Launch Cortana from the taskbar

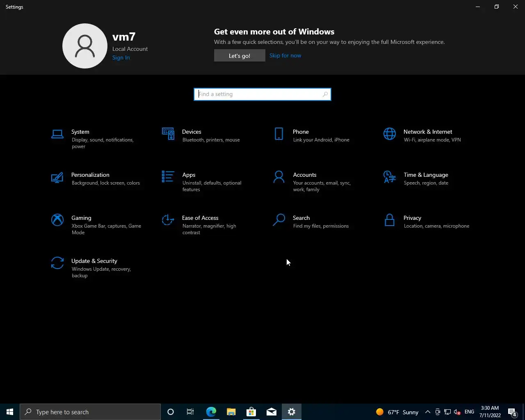pos(171,412)
